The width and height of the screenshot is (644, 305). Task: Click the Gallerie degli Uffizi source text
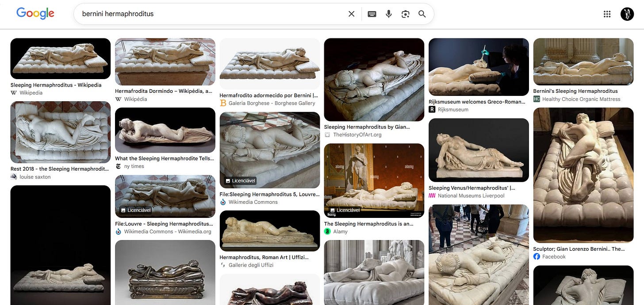251,265
